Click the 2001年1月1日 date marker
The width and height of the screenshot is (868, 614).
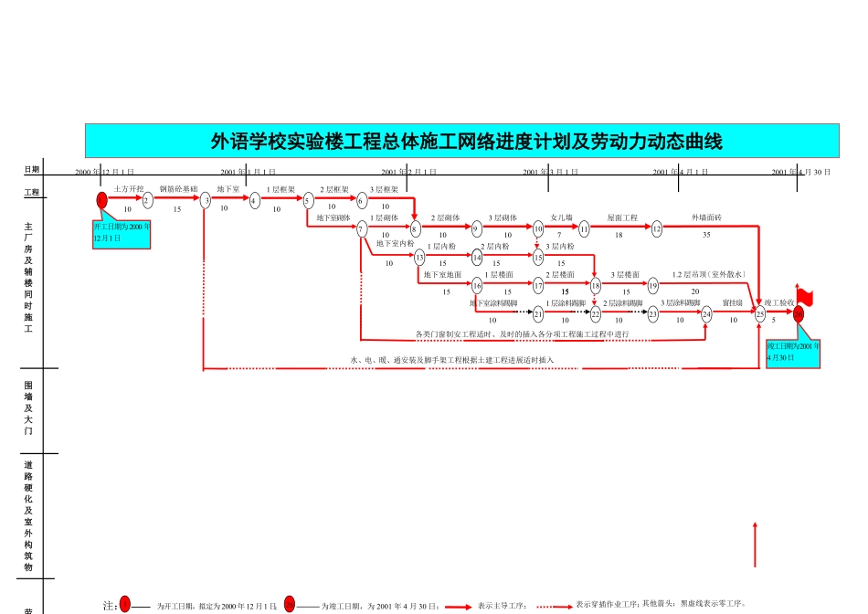click(x=248, y=172)
